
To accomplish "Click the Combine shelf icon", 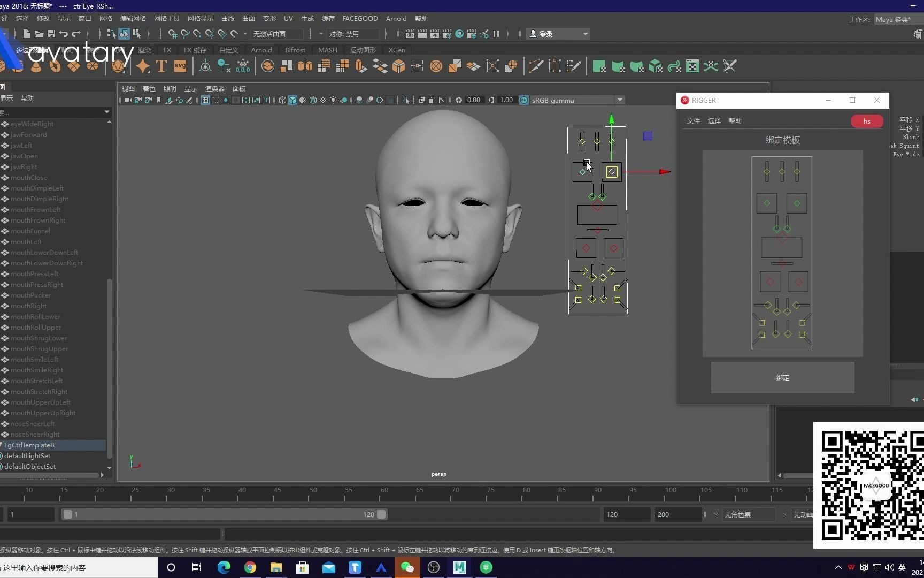I will click(x=268, y=66).
